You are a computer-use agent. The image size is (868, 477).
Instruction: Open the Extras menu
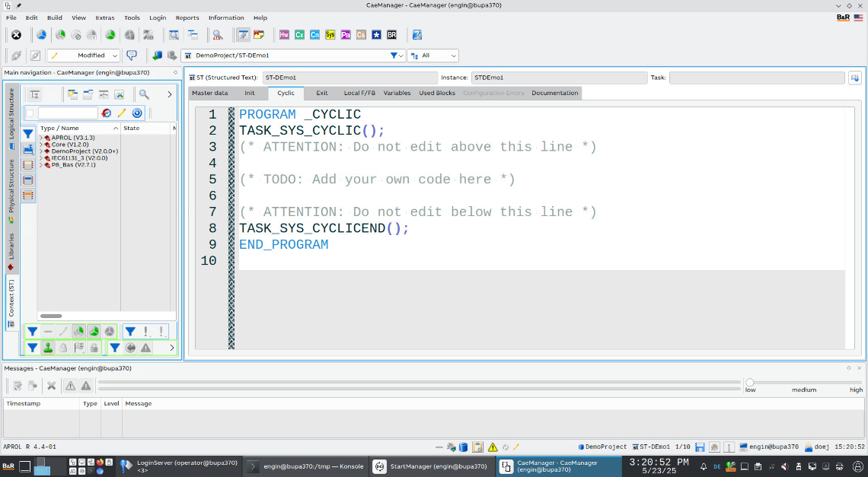tap(105, 17)
